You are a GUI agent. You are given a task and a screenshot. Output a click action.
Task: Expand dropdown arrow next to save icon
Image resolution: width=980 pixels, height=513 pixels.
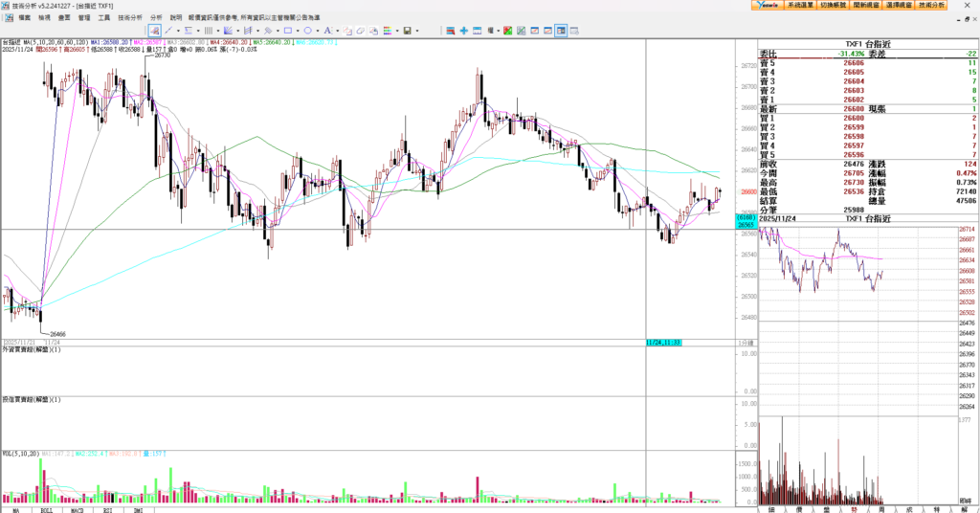(417, 31)
